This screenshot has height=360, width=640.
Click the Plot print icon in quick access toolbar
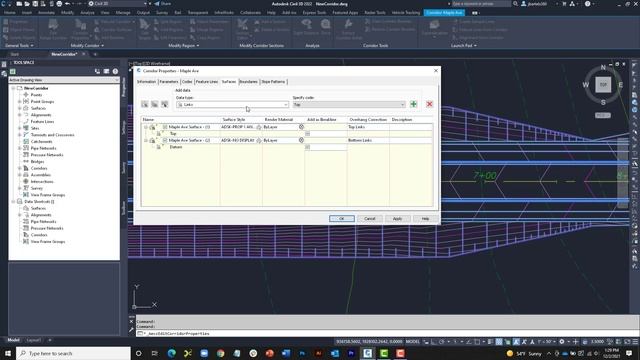tap(59, 4)
